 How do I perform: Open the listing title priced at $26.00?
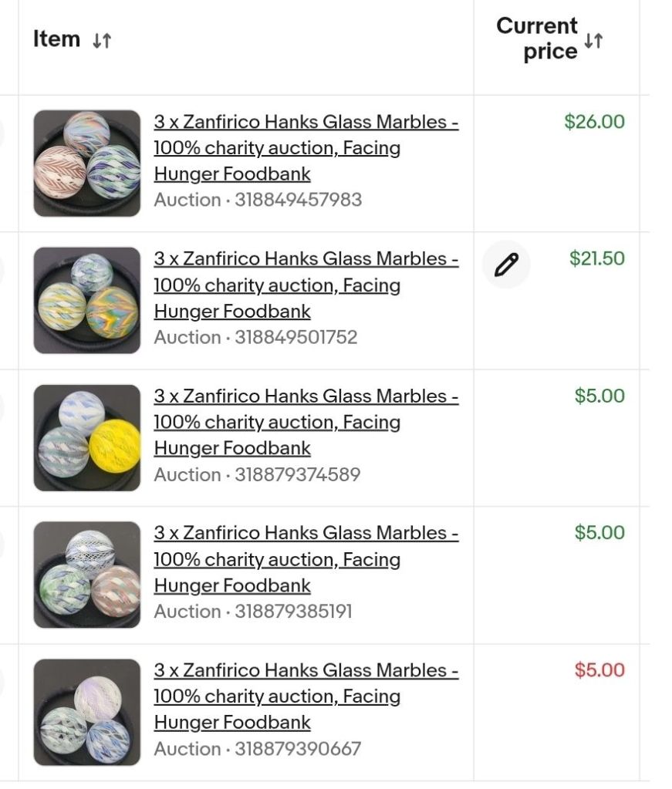point(306,148)
